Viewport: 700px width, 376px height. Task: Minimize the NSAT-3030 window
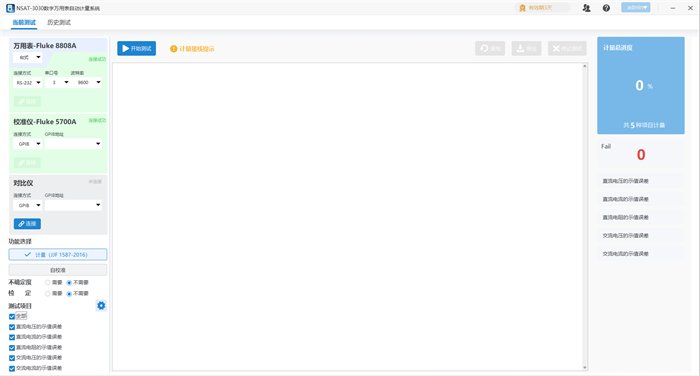(673, 8)
